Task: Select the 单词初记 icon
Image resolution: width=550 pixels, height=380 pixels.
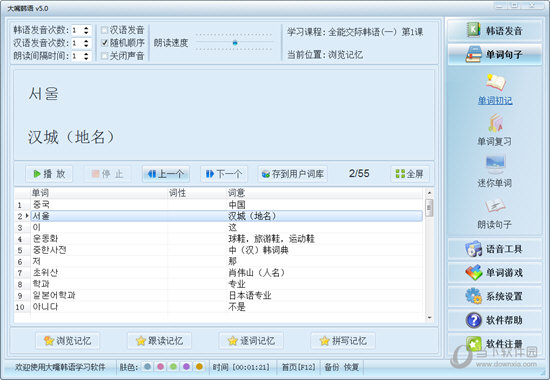Action: tap(495, 89)
